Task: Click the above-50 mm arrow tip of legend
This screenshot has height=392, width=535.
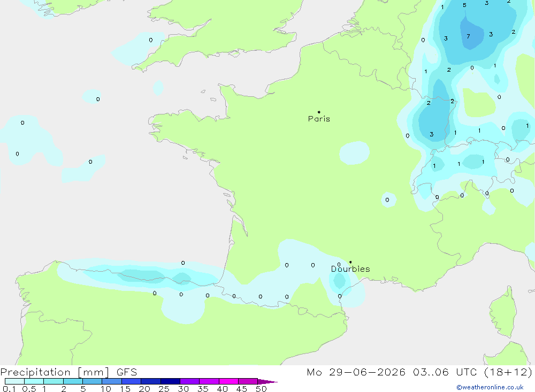Action: pyautogui.click(x=268, y=381)
